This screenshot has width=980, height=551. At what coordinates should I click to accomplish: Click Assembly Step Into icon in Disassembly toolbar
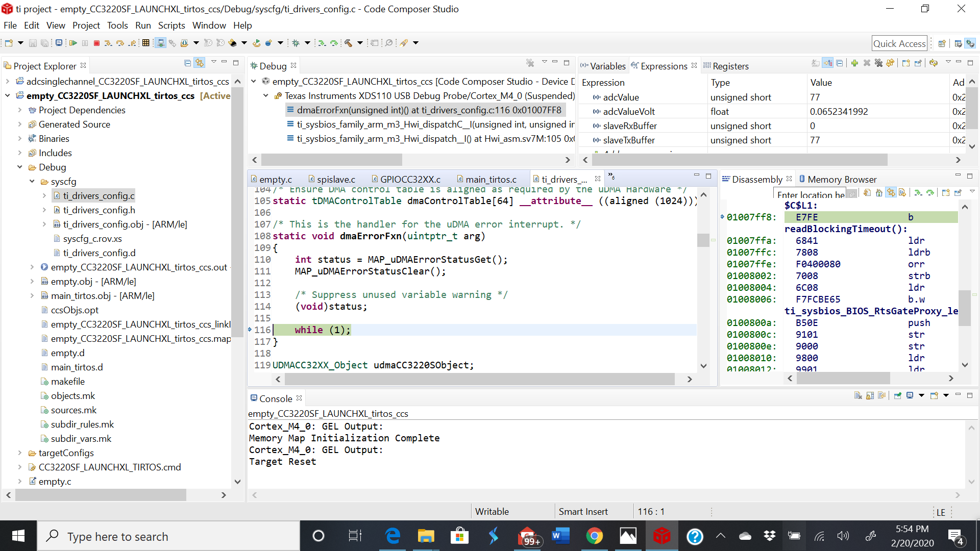[918, 192]
